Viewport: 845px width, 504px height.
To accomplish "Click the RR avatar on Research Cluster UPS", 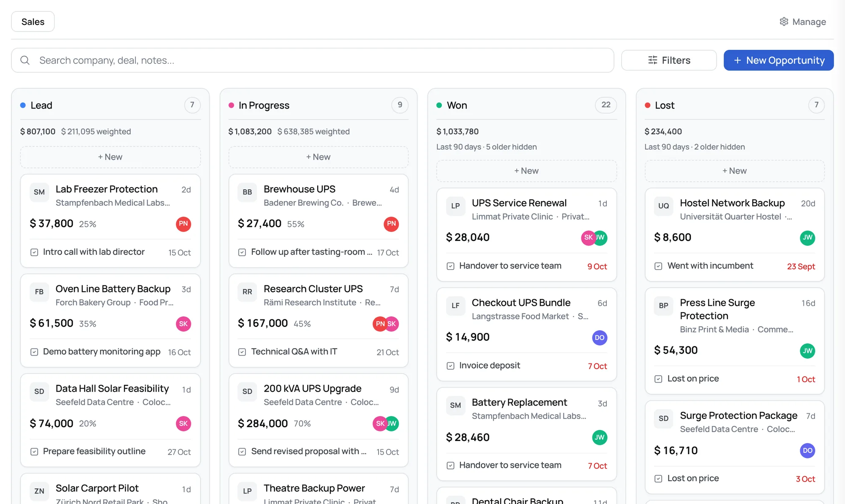I will click(247, 292).
